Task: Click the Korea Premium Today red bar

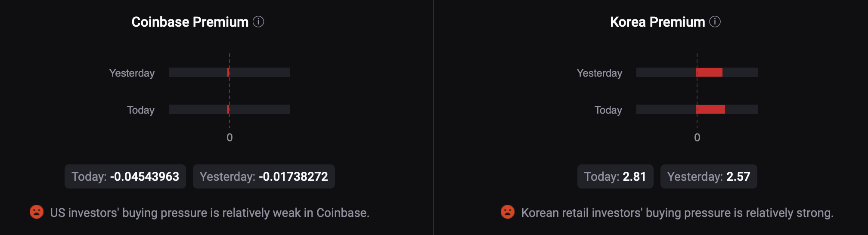Action: [710, 109]
